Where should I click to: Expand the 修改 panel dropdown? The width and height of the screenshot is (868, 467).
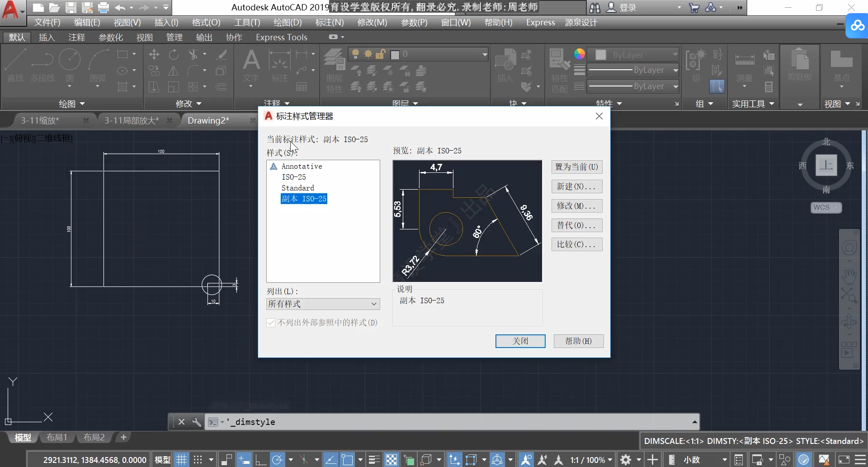189,104
